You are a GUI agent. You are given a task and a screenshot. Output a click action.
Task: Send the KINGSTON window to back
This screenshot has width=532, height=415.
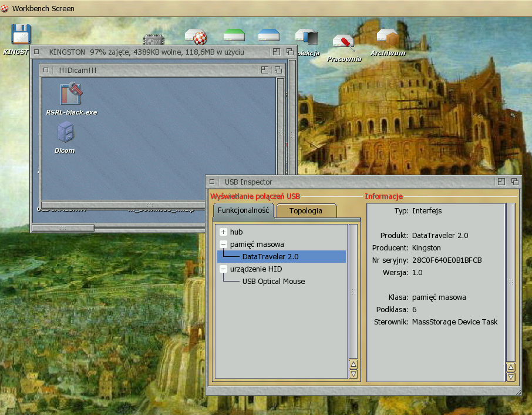tap(289, 52)
